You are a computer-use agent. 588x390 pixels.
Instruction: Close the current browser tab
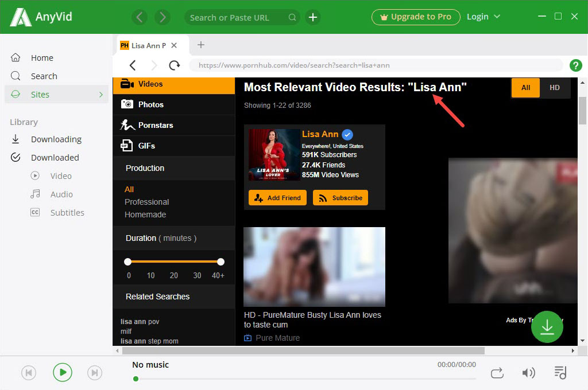(174, 45)
